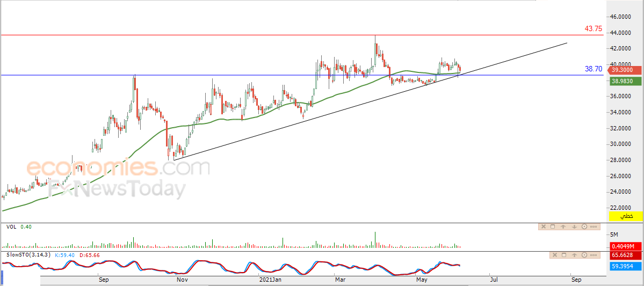
Task: Click the volume value tag 0.4049M
Action: pos(626,246)
